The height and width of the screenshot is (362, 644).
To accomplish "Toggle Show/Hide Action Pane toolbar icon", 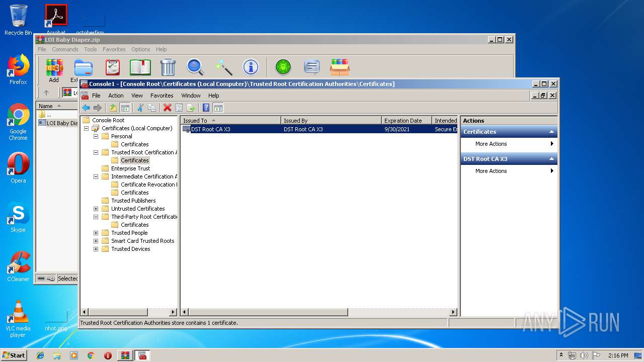I will click(218, 108).
